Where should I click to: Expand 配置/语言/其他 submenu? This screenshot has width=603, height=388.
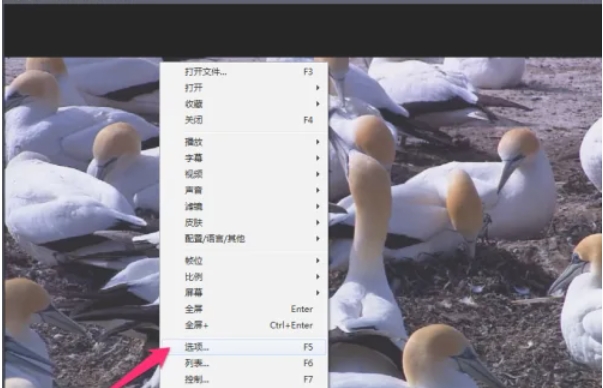[x=244, y=239]
